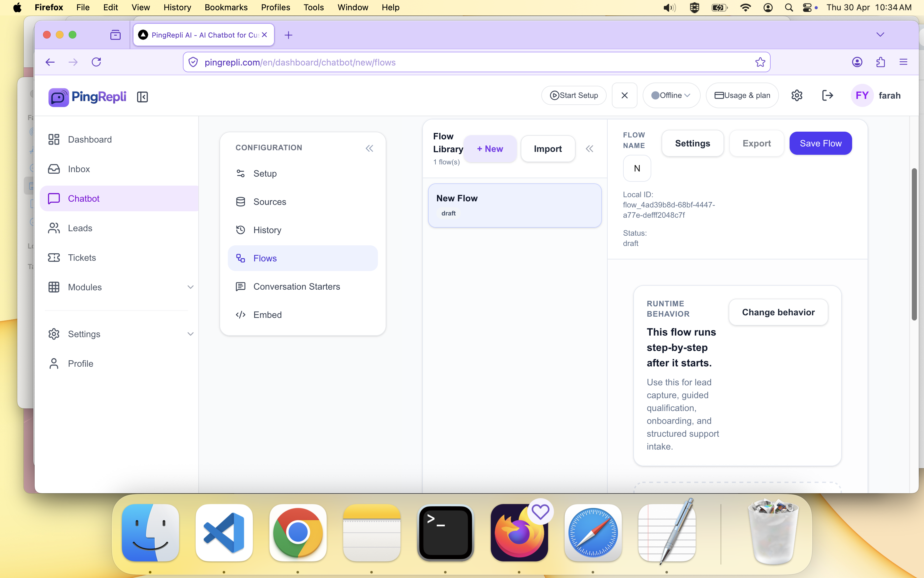Collapse the Flow Library panel

[x=589, y=149]
